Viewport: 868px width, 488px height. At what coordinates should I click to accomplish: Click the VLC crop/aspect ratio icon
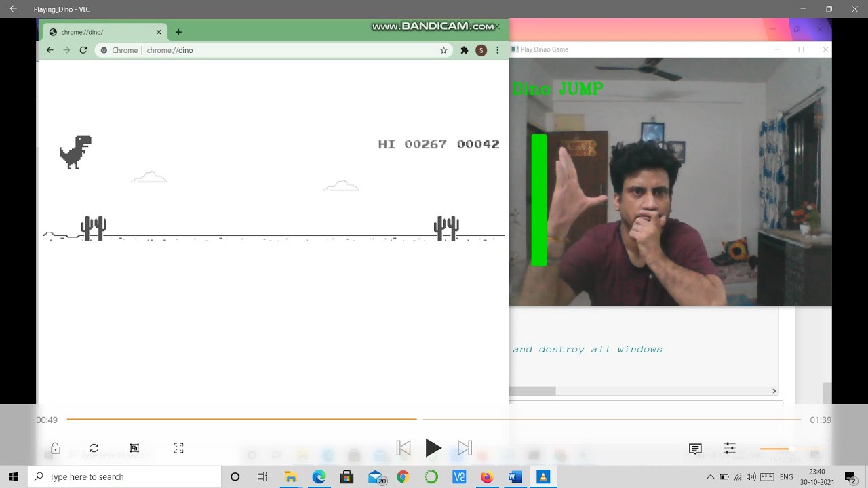click(134, 448)
